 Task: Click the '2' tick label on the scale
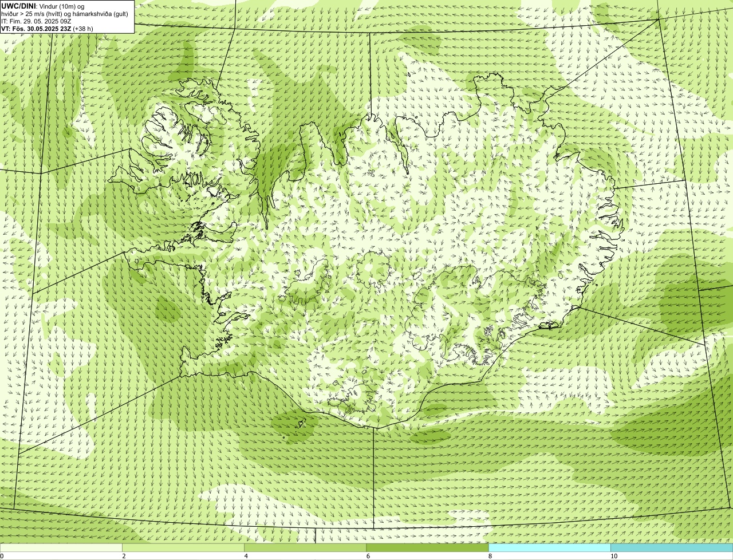(x=124, y=556)
